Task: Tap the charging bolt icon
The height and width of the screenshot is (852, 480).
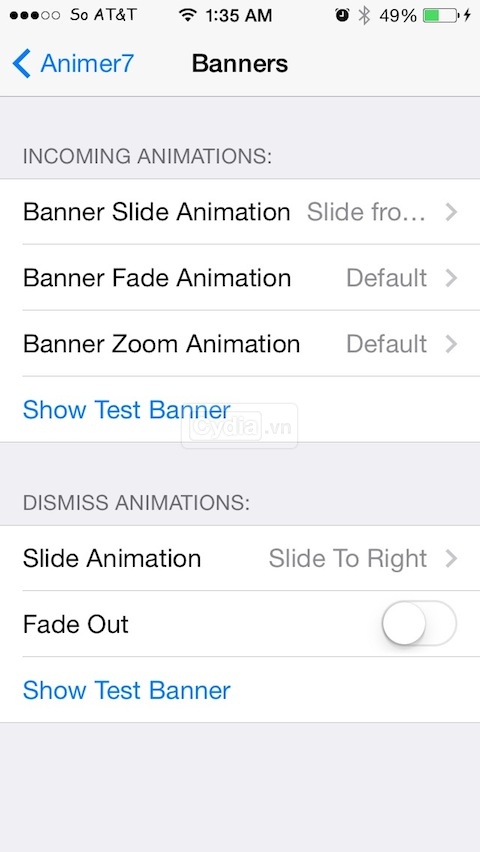Action: click(467, 15)
